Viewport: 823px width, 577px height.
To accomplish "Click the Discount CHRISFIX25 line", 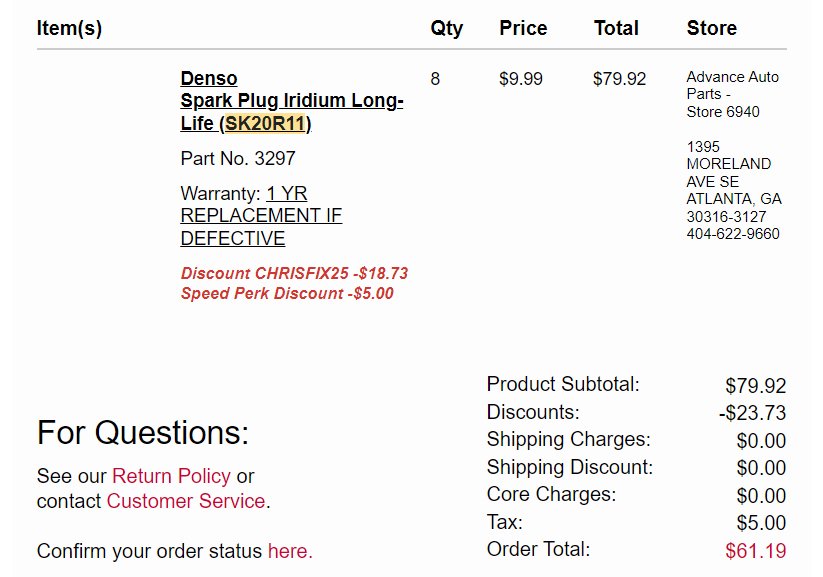I will coord(294,274).
